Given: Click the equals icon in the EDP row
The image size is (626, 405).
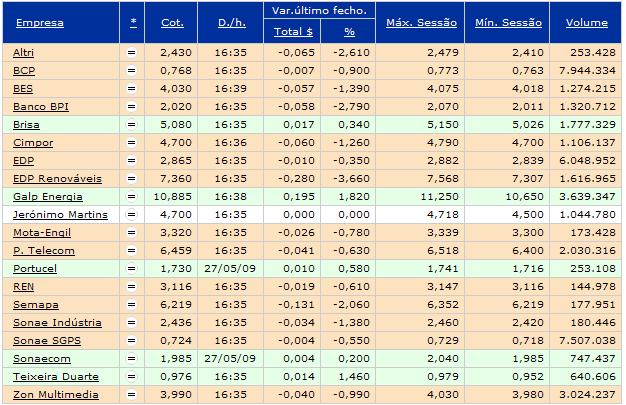Looking at the screenshot, I should click(x=131, y=161).
